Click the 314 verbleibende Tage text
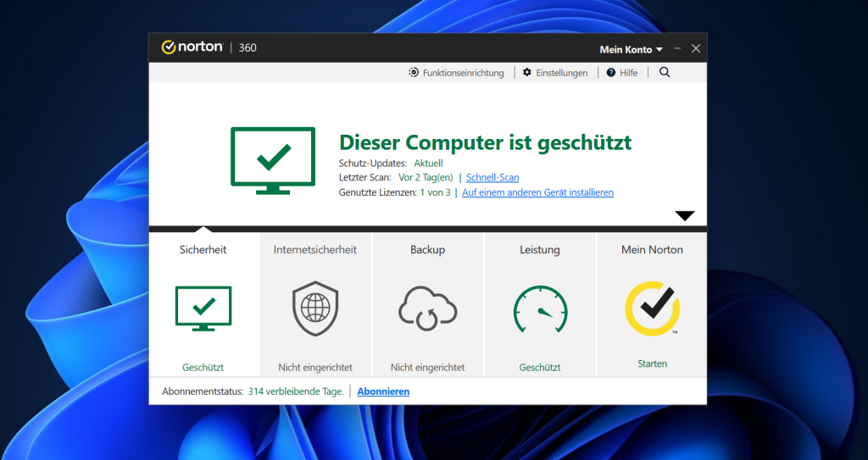This screenshot has width=868, height=460. [x=296, y=391]
